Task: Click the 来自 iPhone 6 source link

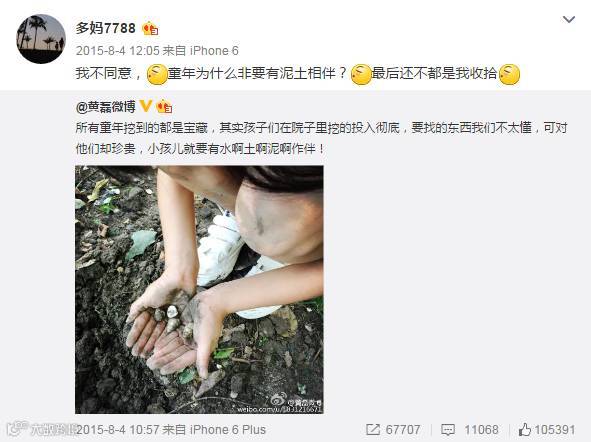Action: point(201,50)
